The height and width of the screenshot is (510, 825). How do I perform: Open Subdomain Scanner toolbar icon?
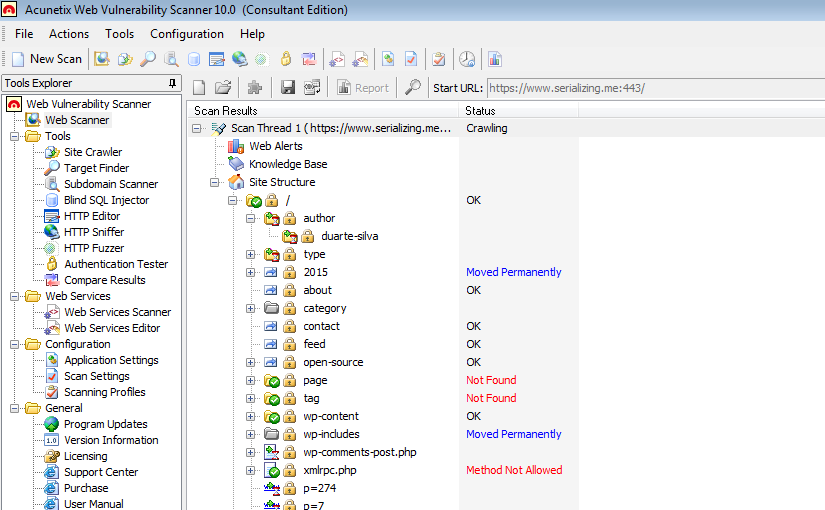(x=171, y=59)
